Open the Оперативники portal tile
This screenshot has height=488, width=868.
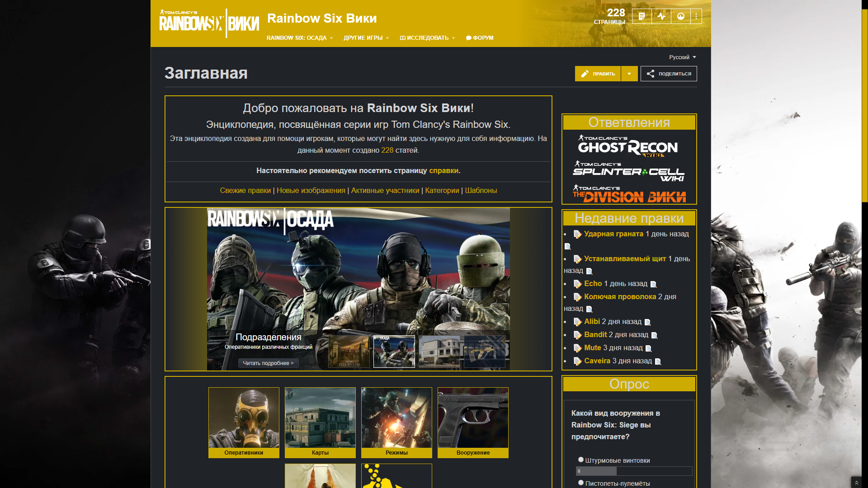244,422
